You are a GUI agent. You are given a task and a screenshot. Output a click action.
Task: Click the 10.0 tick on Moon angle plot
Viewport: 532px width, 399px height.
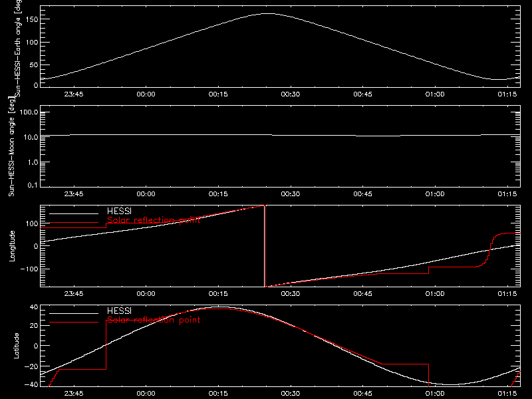[31, 137]
